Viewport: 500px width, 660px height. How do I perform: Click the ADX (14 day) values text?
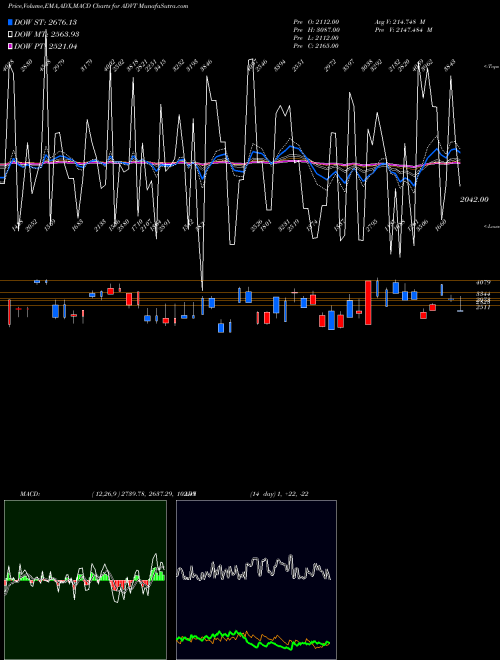click(x=279, y=494)
